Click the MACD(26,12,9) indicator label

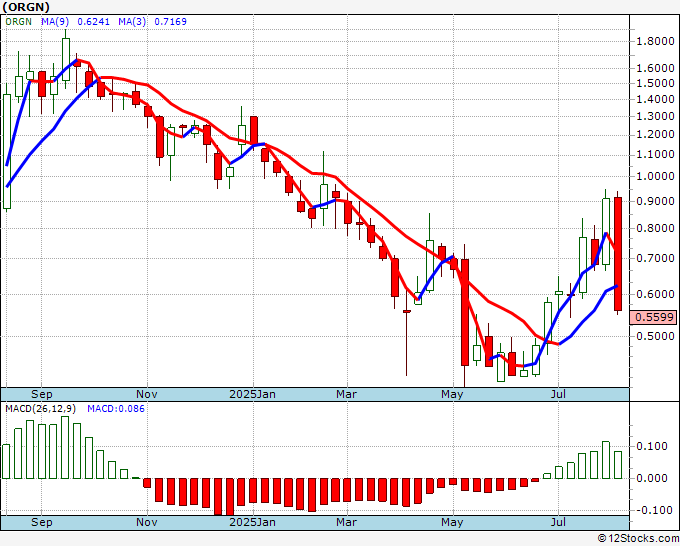(x=41, y=409)
